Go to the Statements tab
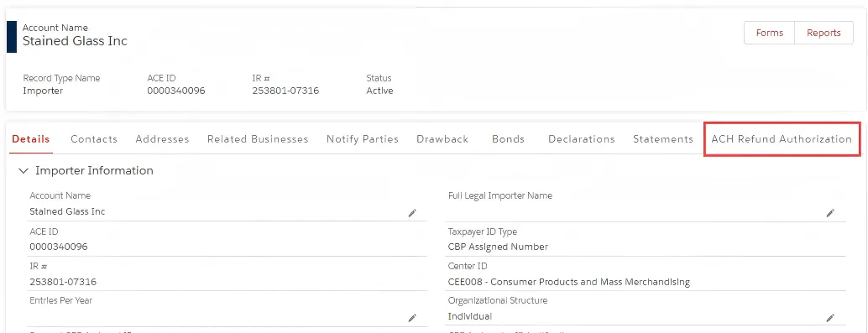The height and width of the screenshot is (333, 868). (x=663, y=139)
